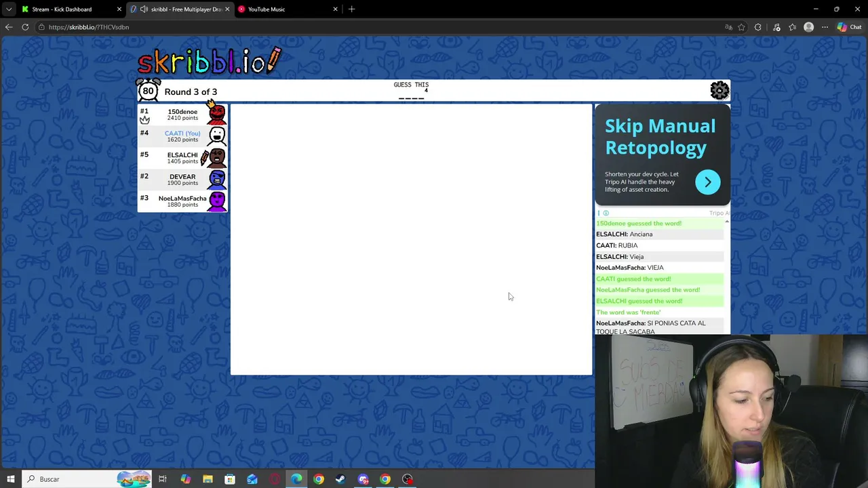Reload the skribbl.io page
The width and height of the screenshot is (868, 488).
tap(25, 27)
